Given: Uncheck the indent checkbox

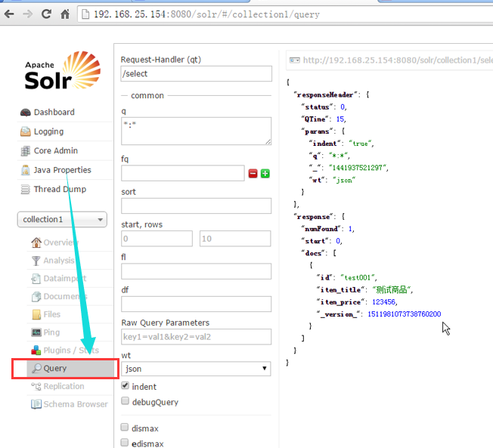Looking at the screenshot, I should pyautogui.click(x=126, y=386).
